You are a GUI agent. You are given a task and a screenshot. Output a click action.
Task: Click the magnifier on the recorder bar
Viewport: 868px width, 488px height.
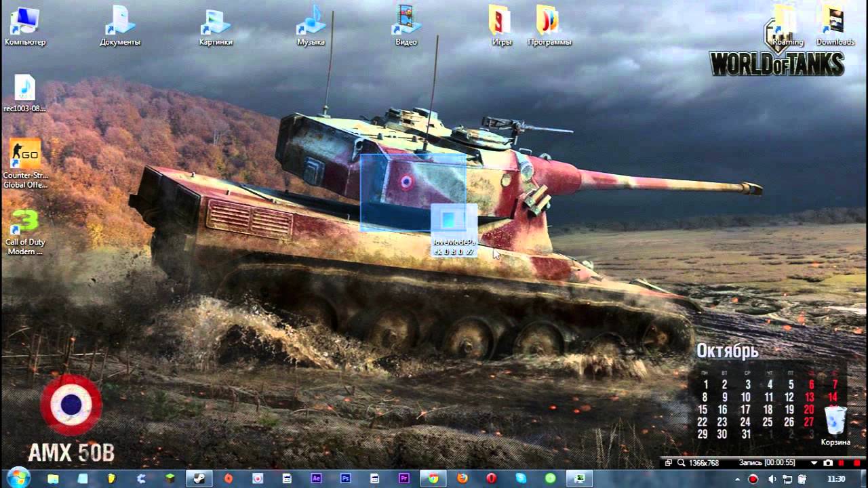[x=681, y=463]
